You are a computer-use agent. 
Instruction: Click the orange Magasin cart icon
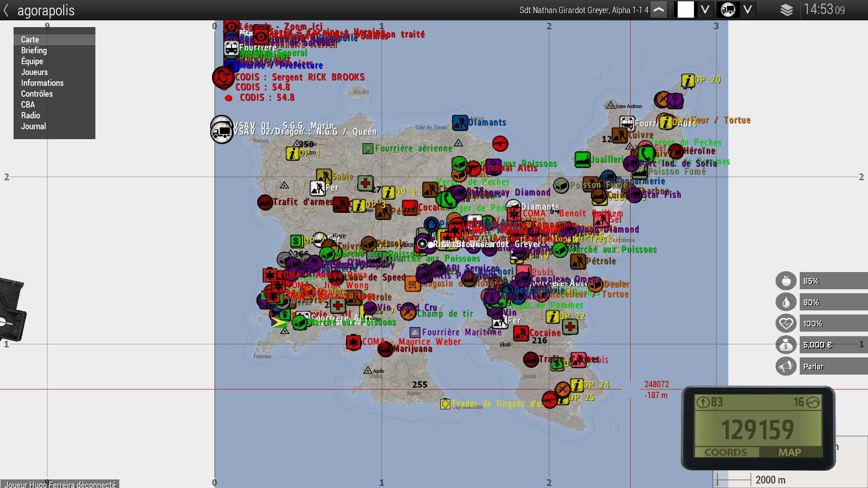412,284
